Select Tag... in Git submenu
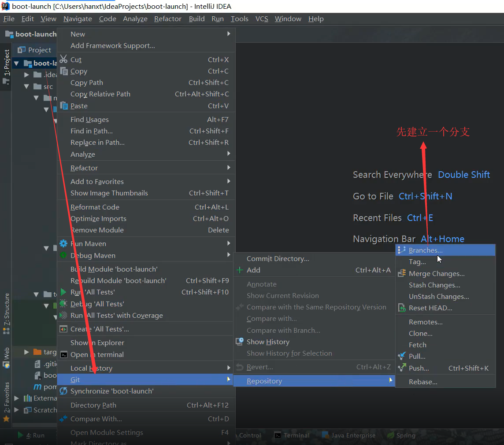Screen dimensions: 504x445 (x=445, y=261)
